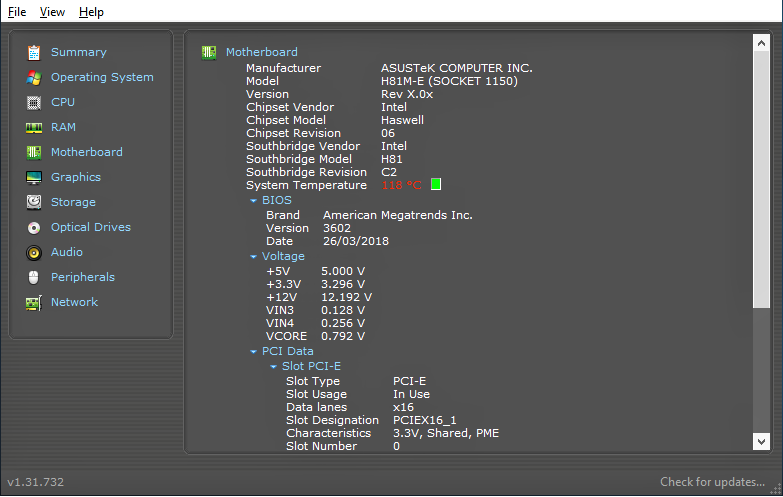The image size is (783, 497).
Task: Click the BIOS date 26/03/2018
Action: point(356,241)
